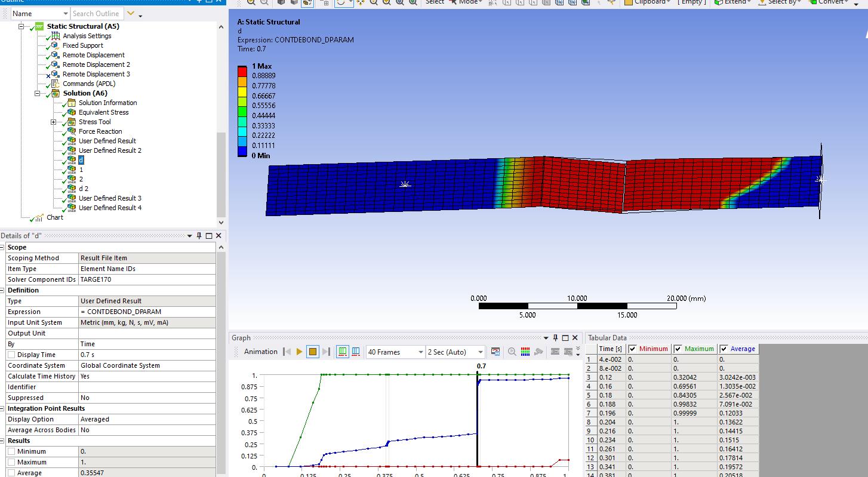Screen dimensions: 868x477
Task: Click the animation zoom icon
Action: tap(512, 352)
